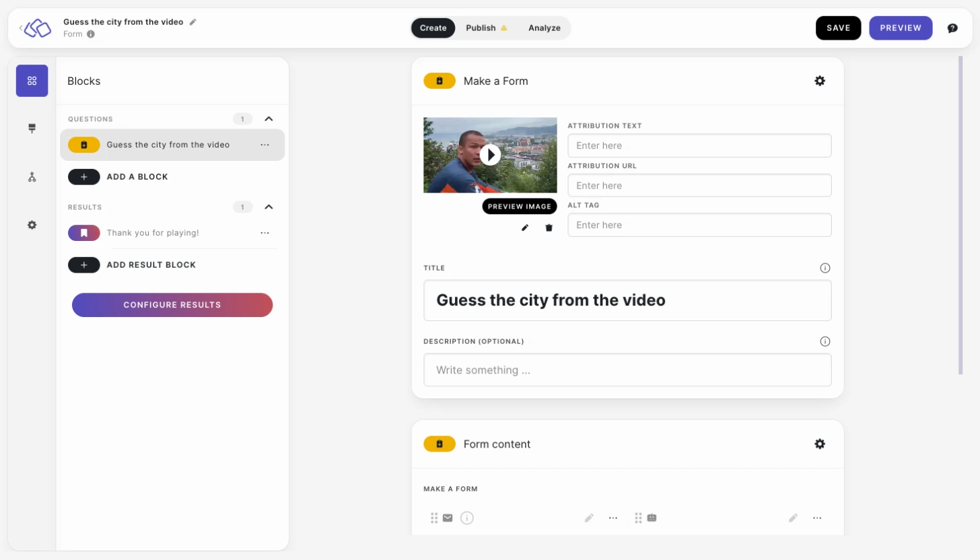Open more options for the email field
980x560 pixels.
(613, 518)
